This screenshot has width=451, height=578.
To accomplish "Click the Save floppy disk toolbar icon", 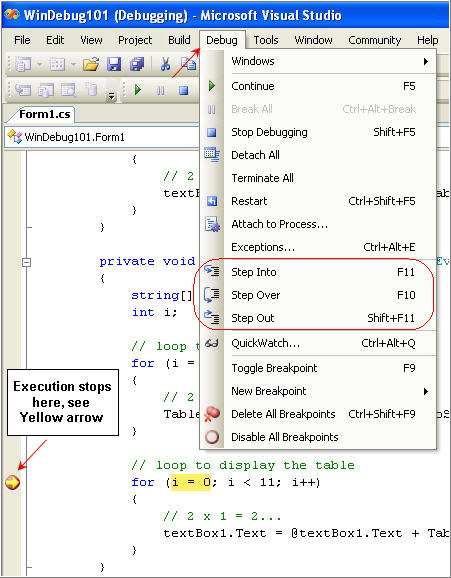I will pos(114,65).
